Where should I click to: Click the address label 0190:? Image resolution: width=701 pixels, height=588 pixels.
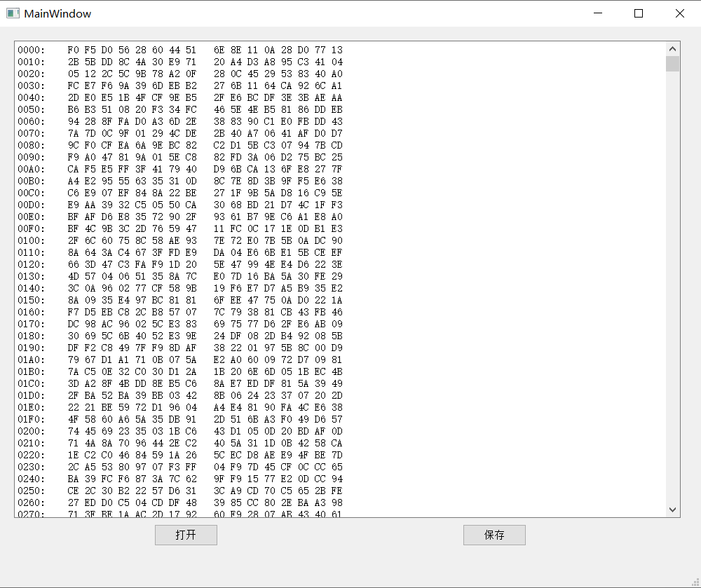32,348
